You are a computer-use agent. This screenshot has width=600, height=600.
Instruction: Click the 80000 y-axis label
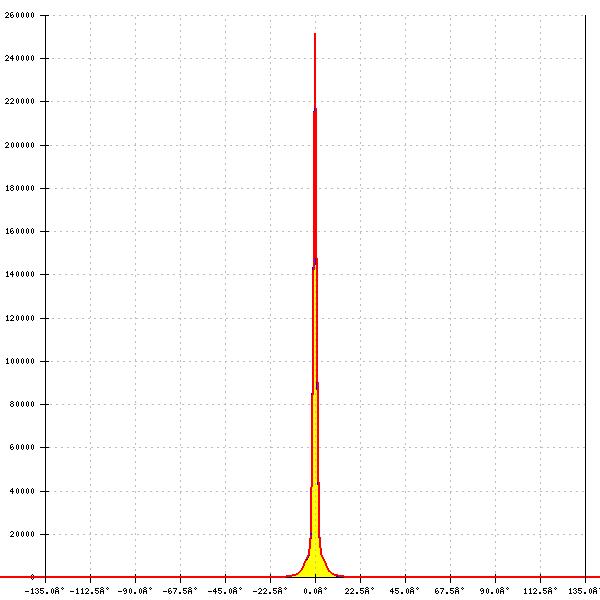point(22,404)
